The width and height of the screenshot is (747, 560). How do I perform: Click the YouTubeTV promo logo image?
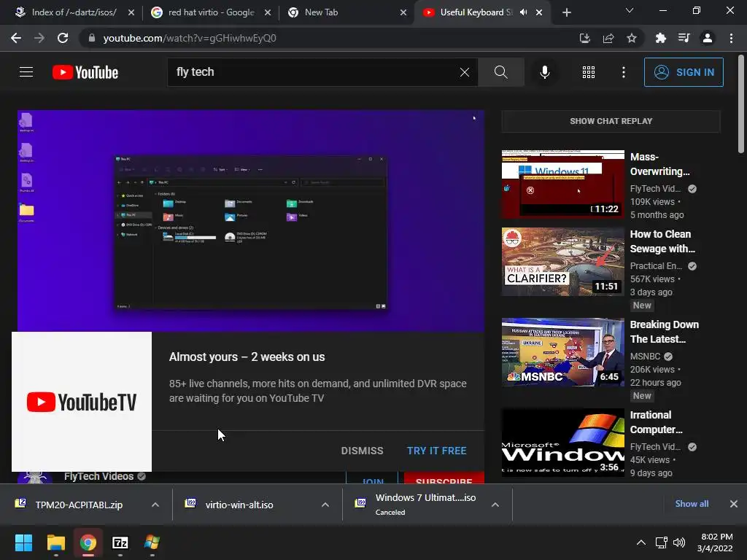coord(82,402)
